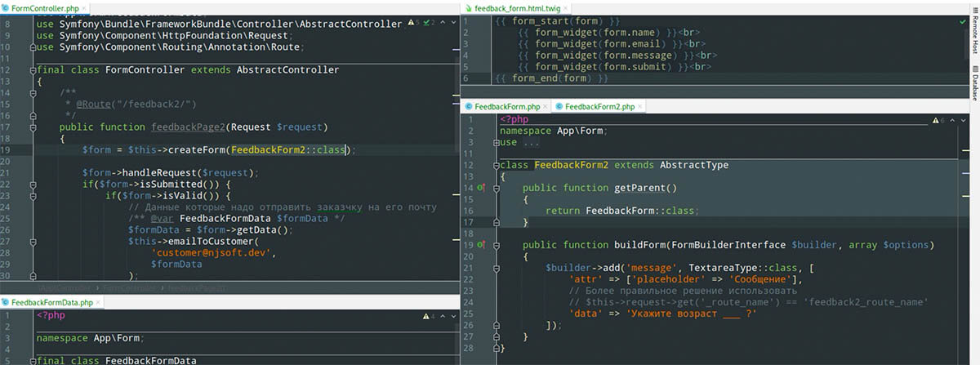Fold the buildForm function body

[x=497, y=245]
